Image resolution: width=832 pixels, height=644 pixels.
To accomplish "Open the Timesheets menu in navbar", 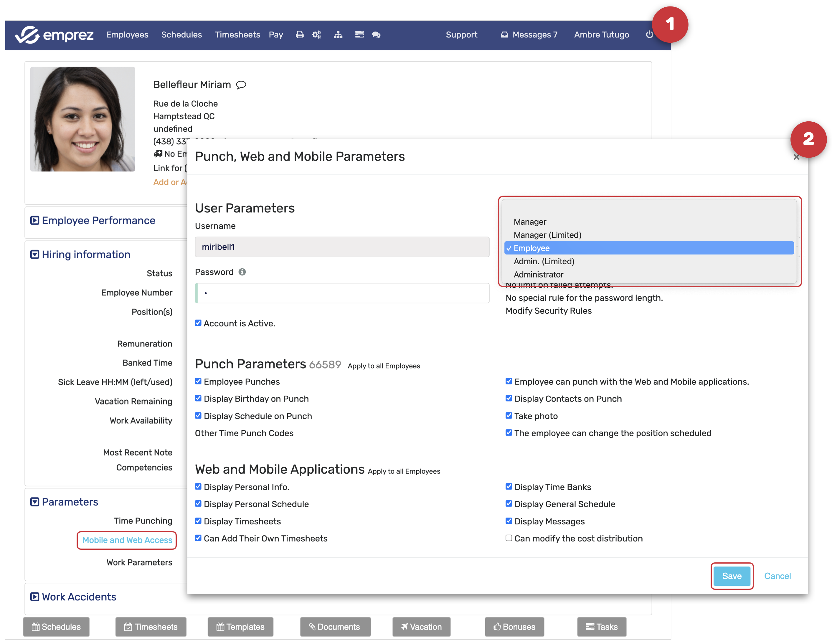I will 237,35.
